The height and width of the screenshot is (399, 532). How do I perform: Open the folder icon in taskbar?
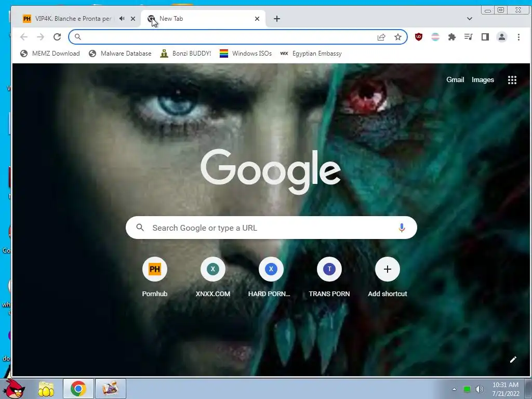point(46,389)
